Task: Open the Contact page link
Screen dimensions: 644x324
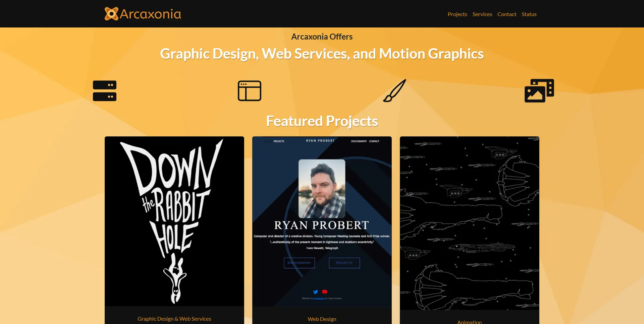Action: [506, 14]
